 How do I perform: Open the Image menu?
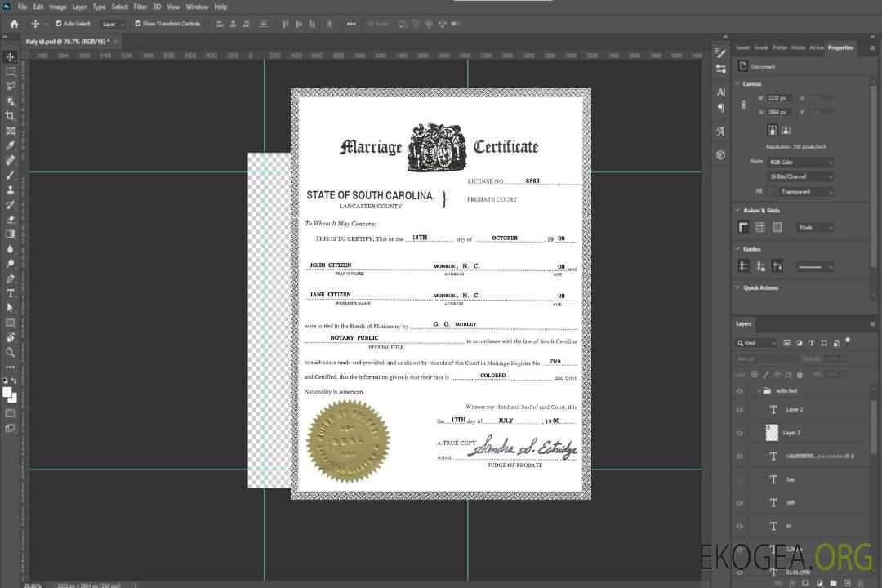(58, 7)
